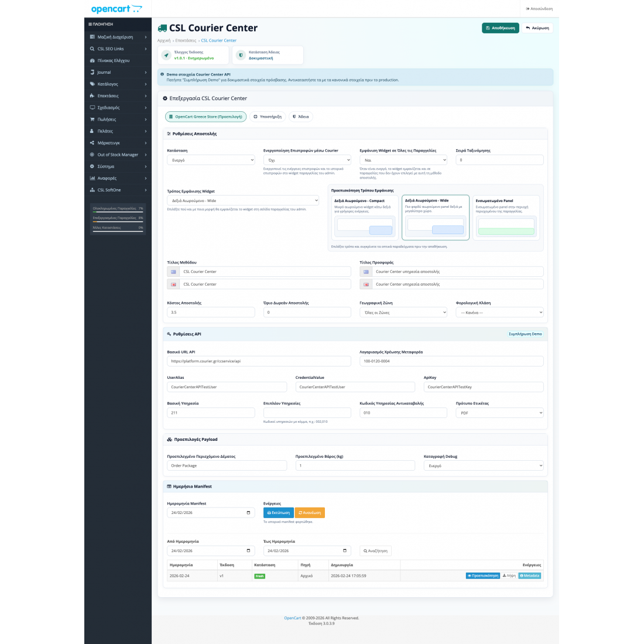Click the Εκτύπωση manifest button
Viewport: 644px width, 644px height.
[x=279, y=513]
